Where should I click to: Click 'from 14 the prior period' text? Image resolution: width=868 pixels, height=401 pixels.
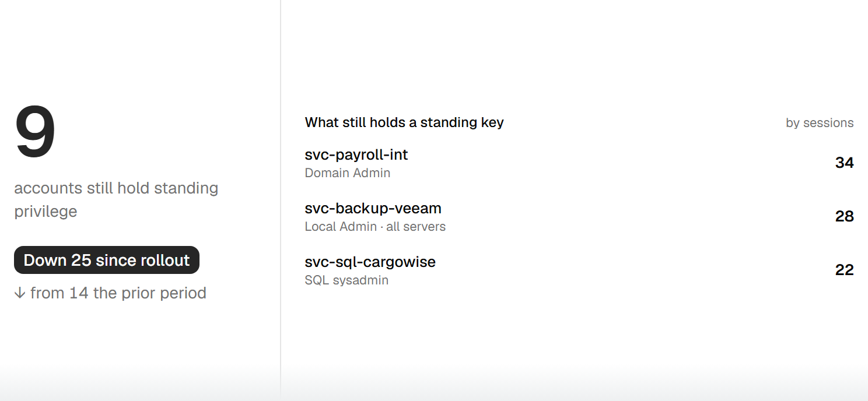pos(118,293)
